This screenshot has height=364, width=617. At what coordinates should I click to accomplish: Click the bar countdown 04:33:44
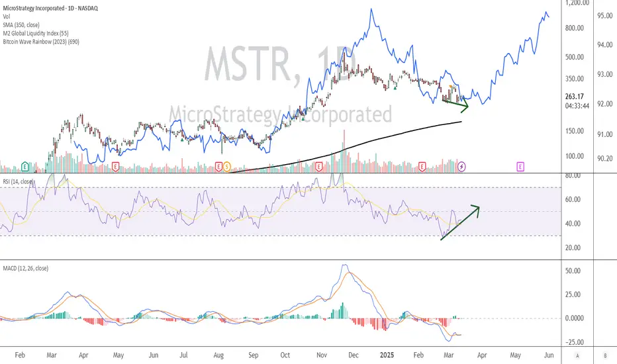(577, 106)
